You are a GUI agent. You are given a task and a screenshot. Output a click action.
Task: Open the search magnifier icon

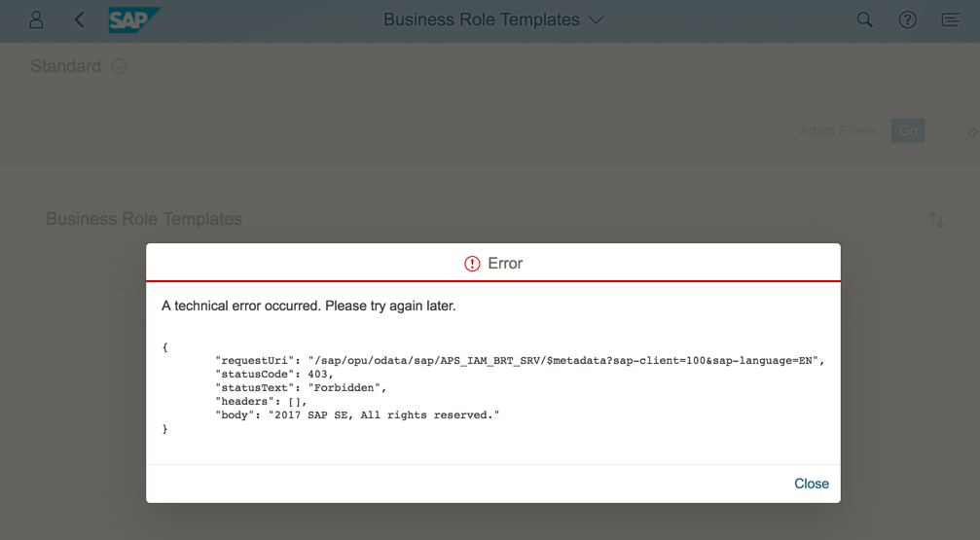tap(864, 20)
